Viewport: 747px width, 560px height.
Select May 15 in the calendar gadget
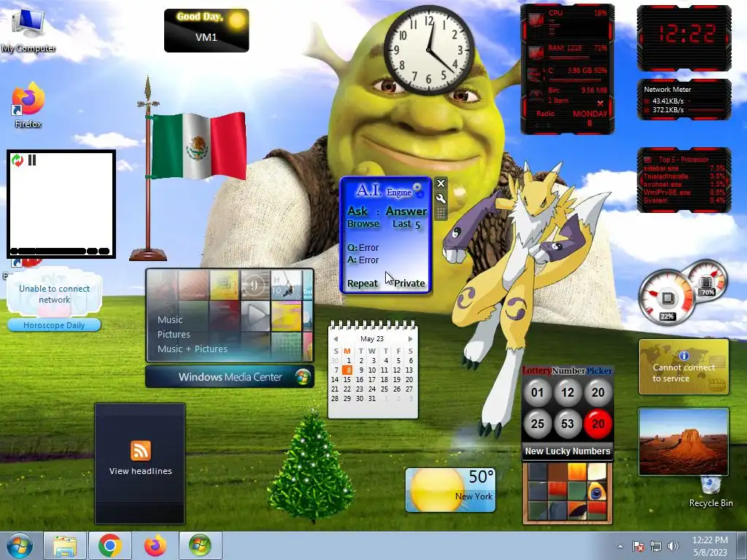pos(347,379)
